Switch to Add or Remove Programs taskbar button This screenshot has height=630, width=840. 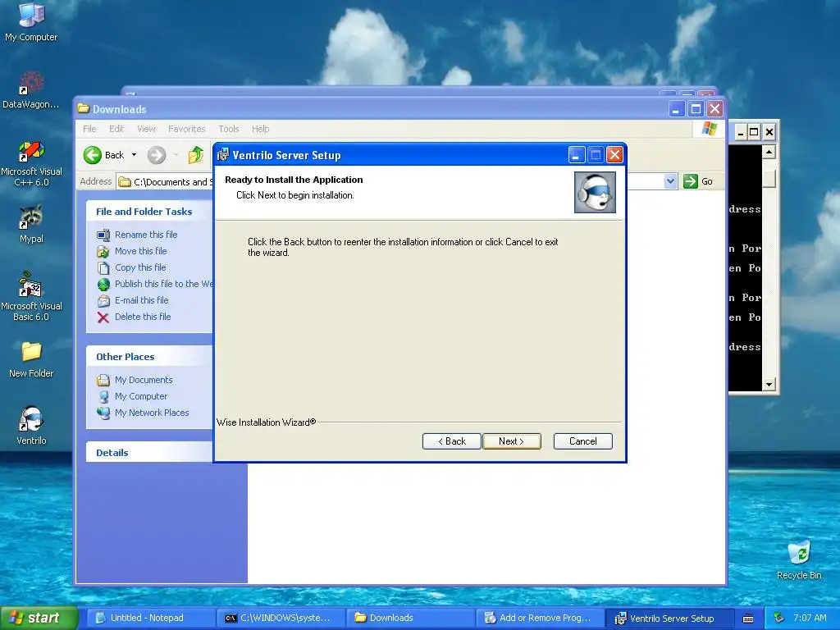540,619
